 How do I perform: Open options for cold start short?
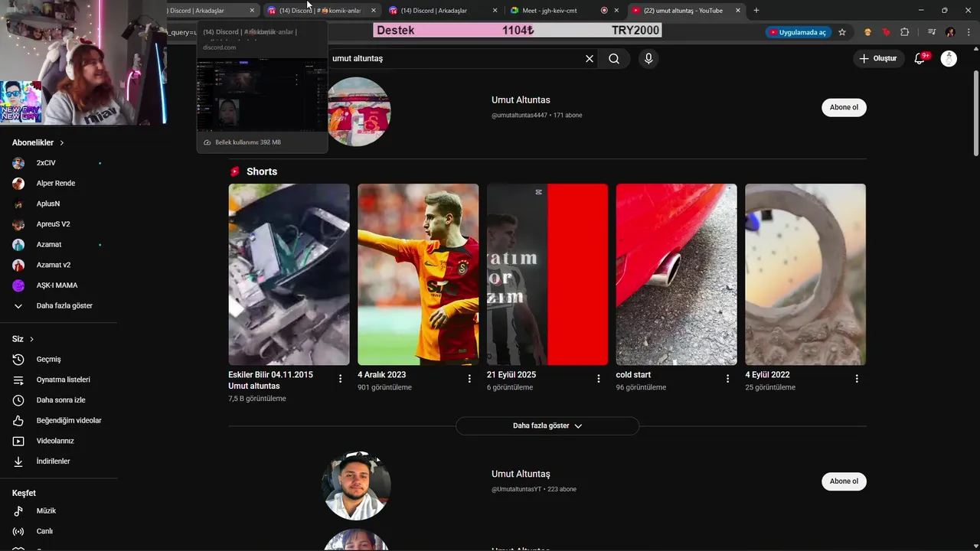pos(727,378)
